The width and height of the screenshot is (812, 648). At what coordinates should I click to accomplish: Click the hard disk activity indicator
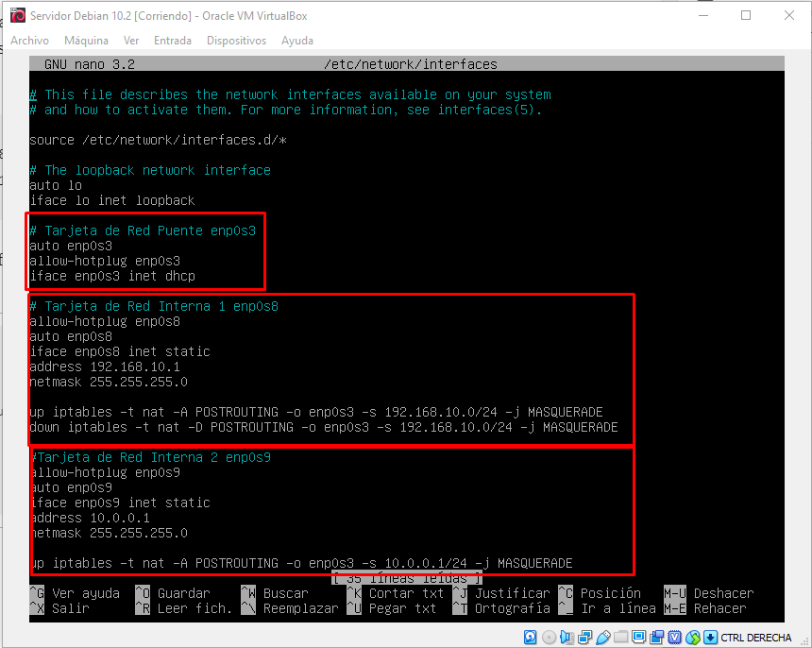coord(531,637)
